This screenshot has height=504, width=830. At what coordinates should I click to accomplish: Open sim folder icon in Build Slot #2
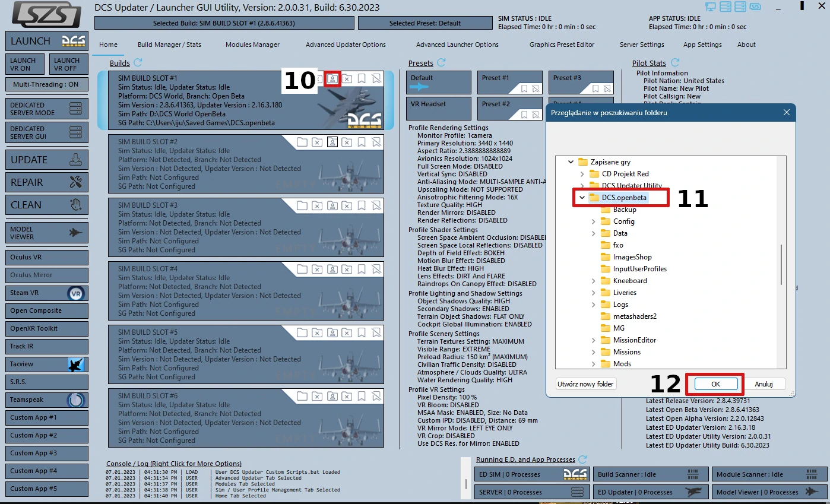coord(302,142)
